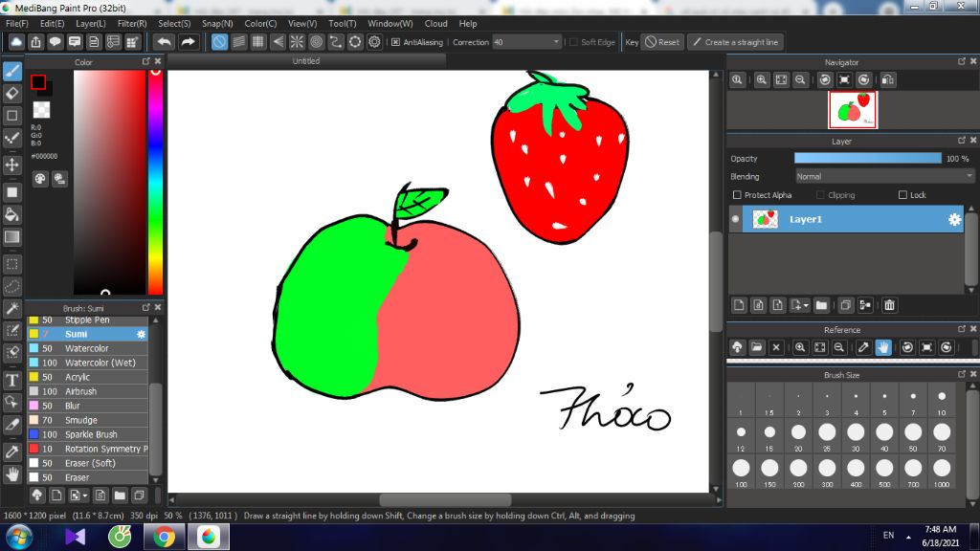This screenshot has width=980, height=551.
Task: Click the foreground color swatch
Action: pyautogui.click(x=38, y=82)
